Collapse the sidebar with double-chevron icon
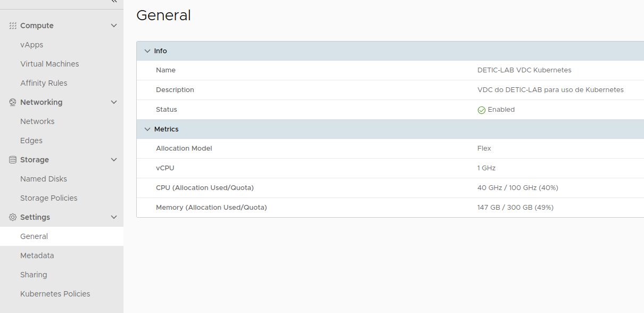Image resolution: width=644 pixels, height=313 pixels. tap(113, 2)
